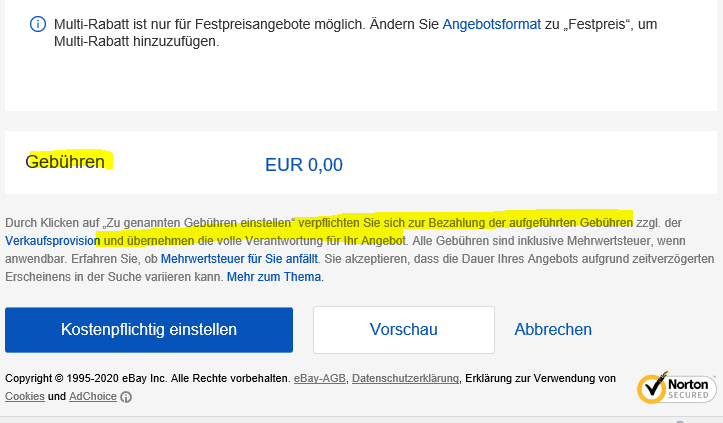Viewport: 723px width, 423px height.
Task: Open the 'Mehr zum Thema' link
Action: (274, 277)
